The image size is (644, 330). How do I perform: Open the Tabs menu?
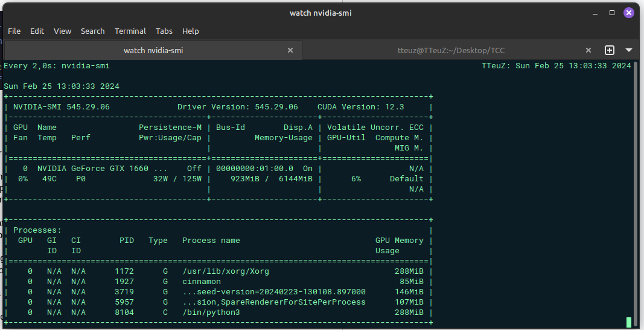pyautogui.click(x=164, y=31)
